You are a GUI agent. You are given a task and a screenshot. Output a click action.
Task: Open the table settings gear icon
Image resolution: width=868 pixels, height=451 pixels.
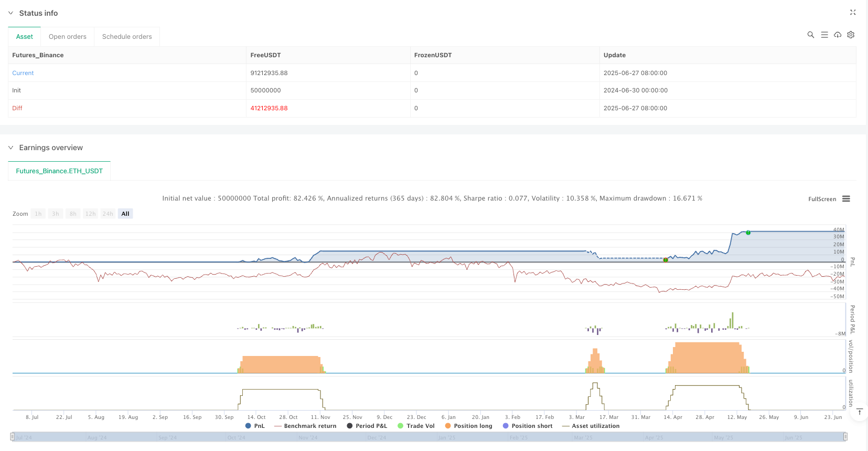pos(851,35)
